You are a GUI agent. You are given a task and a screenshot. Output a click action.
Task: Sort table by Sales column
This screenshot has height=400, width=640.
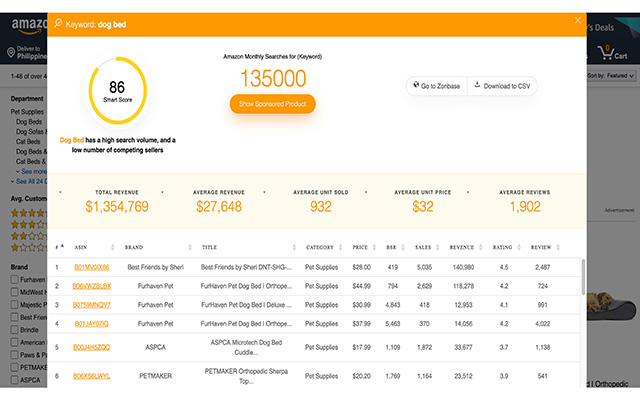(427, 247)
